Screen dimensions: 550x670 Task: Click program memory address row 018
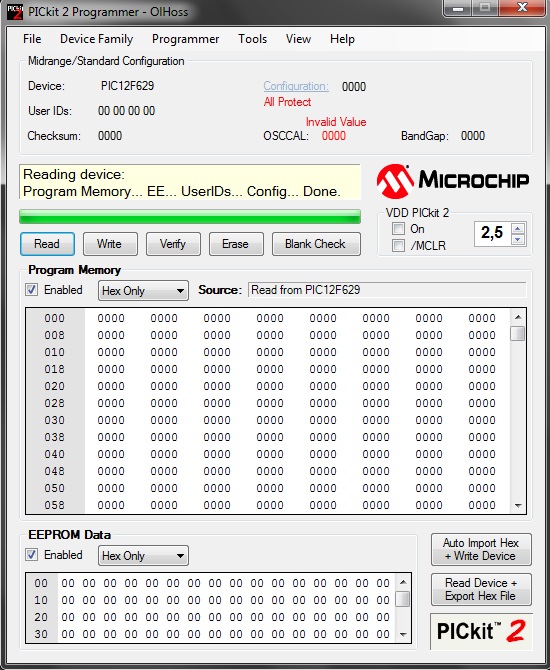pyautogui.click(x=55, y=369)
